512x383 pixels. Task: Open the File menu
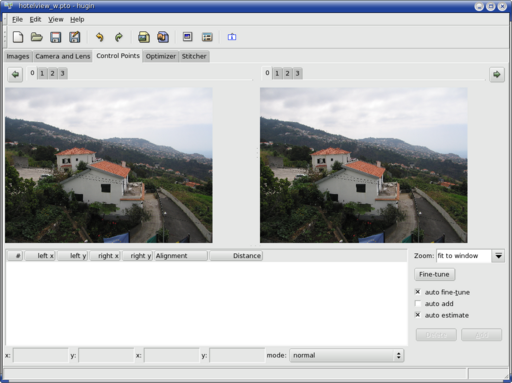click(x=17, y=19)
